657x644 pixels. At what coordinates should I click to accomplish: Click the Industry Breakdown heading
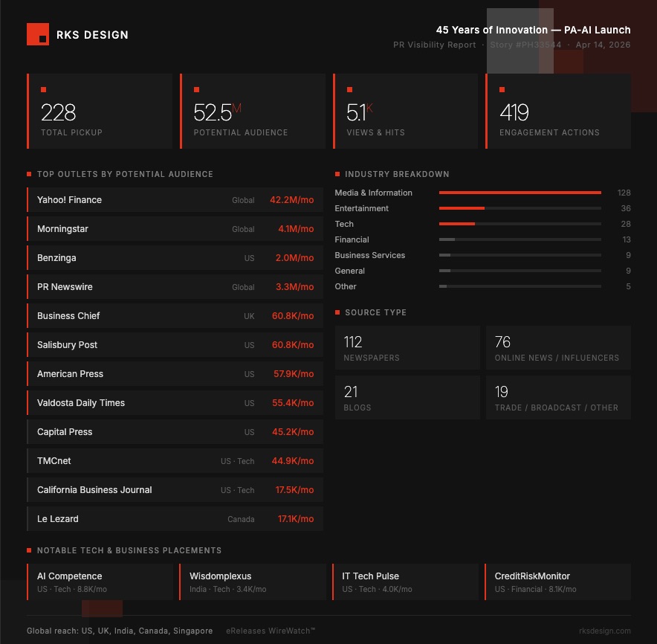point(397,174)
